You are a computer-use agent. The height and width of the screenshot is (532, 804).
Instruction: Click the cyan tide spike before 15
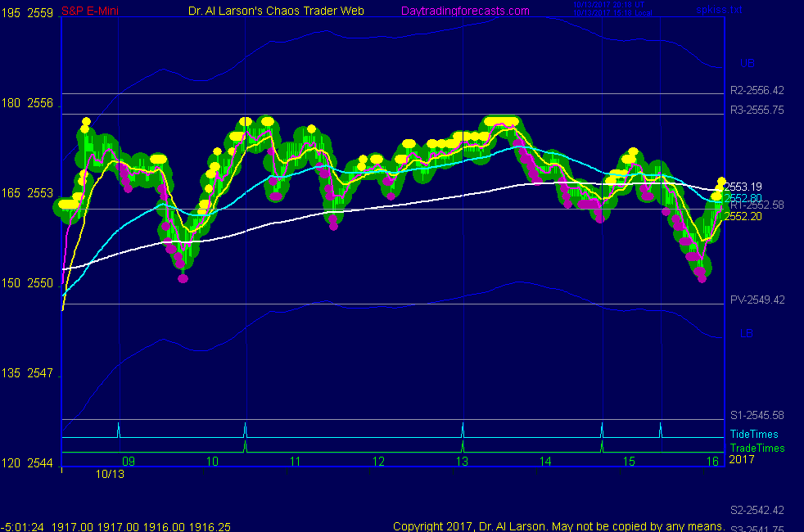click(x=602, y=430)
